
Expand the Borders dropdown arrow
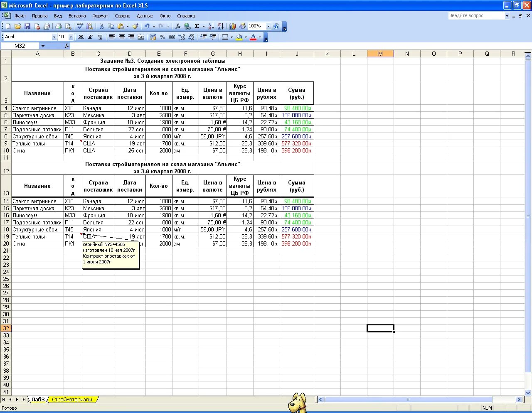(232, 37)
